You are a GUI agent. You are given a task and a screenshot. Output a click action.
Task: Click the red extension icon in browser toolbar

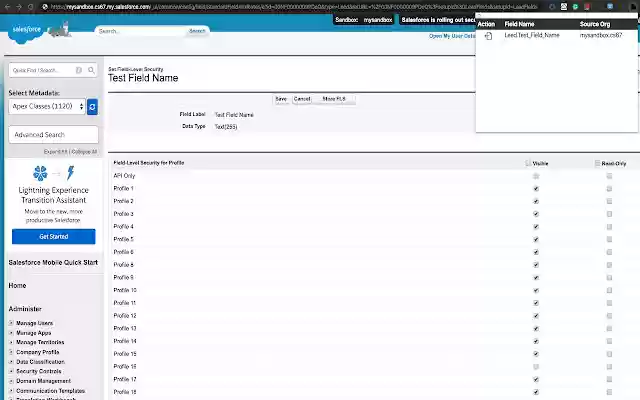click(x=587, y=7)
